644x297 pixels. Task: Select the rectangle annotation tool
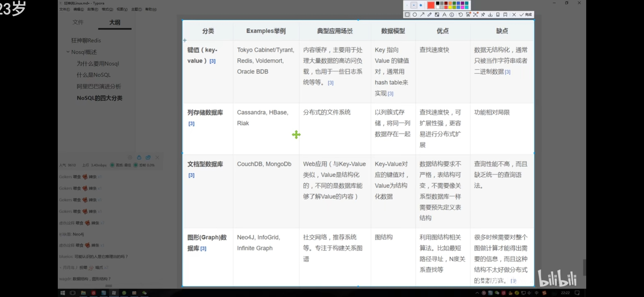click(x=407, y=15)
